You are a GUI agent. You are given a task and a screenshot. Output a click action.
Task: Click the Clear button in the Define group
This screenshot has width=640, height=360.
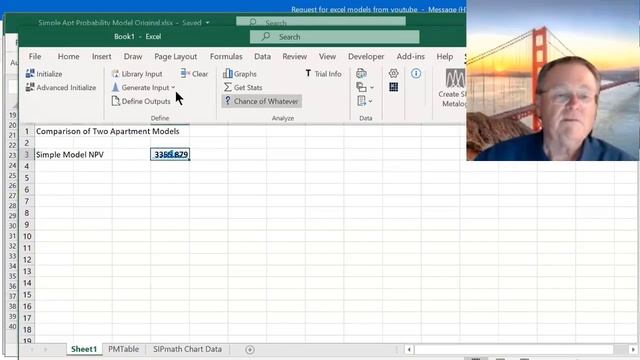coord(194,74)
